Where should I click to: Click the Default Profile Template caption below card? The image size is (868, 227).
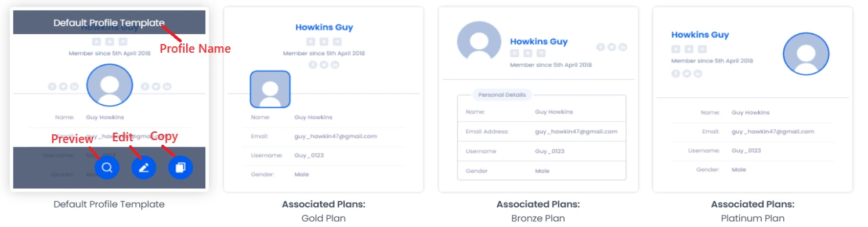point(109,204)
